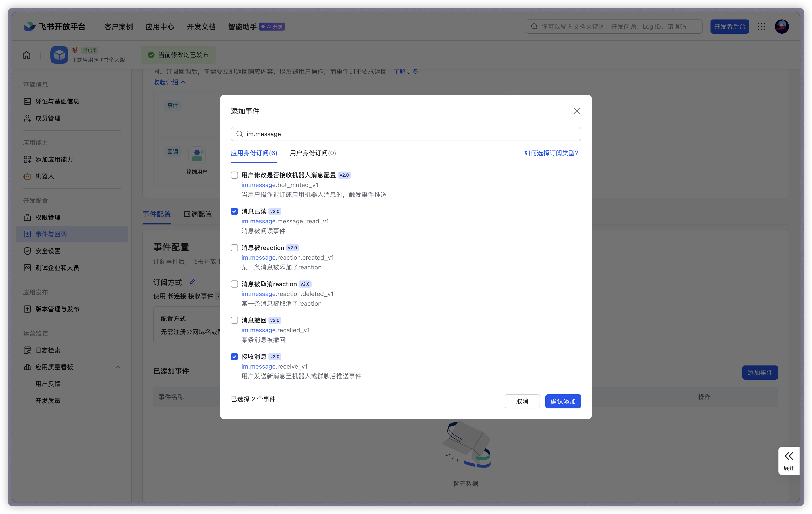Viewport: 812px width, 514px height.
Task: Enable the 消息被reaction event checkbox
Action: (234, 248)
